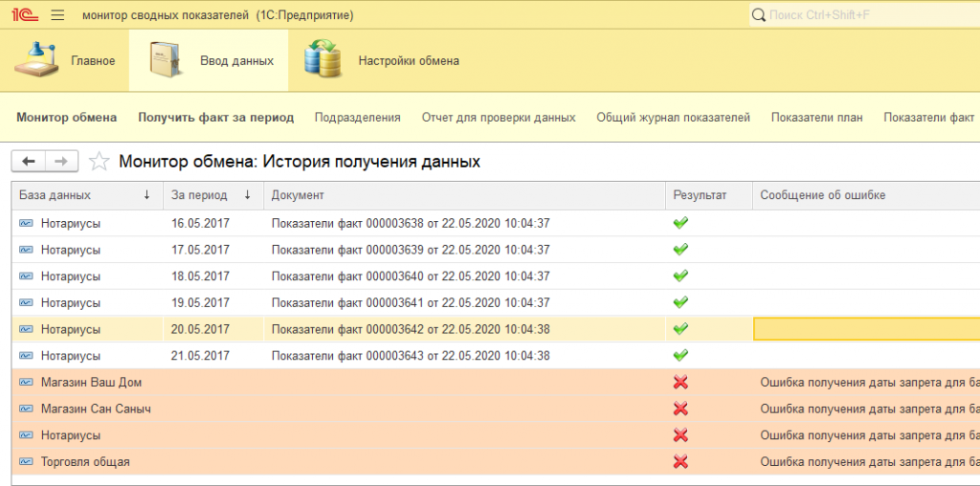The height and width of the screenshot is (486, 980).
Task: Click the Результат column header
Action: coord(709,195)
